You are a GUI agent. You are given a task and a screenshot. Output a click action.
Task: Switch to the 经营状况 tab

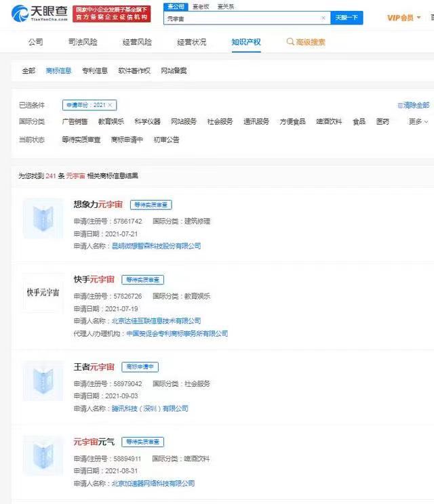pos(192,42)
